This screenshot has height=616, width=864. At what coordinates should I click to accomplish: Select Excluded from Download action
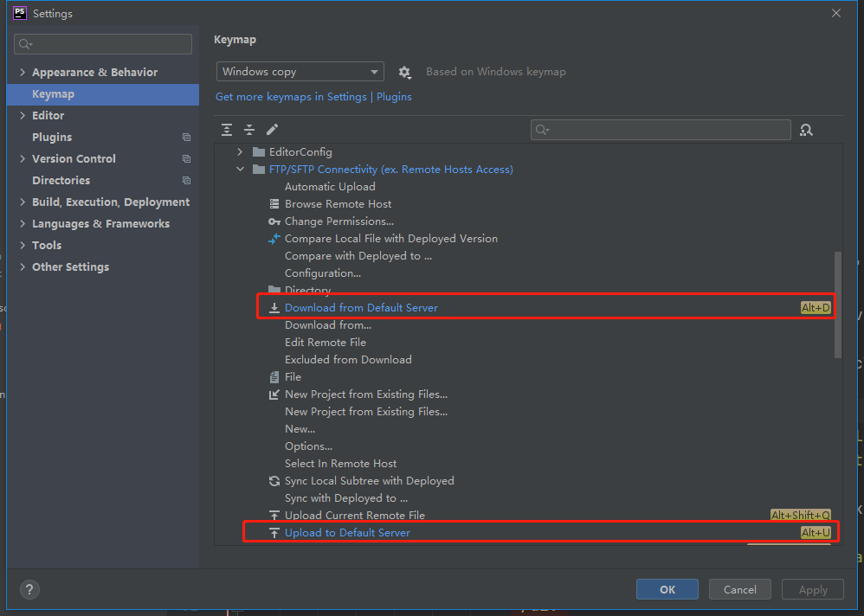348,359
